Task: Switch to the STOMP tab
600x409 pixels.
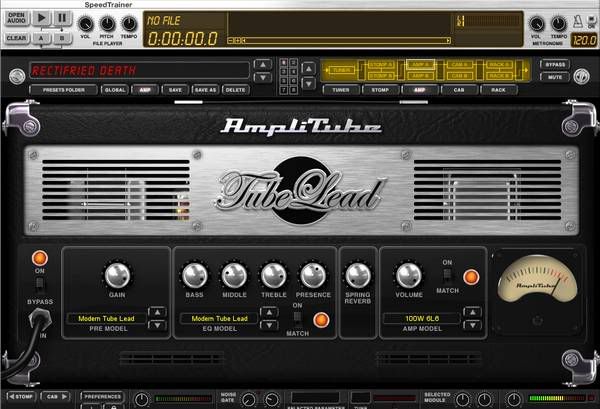Action: (x=380, y=90)
